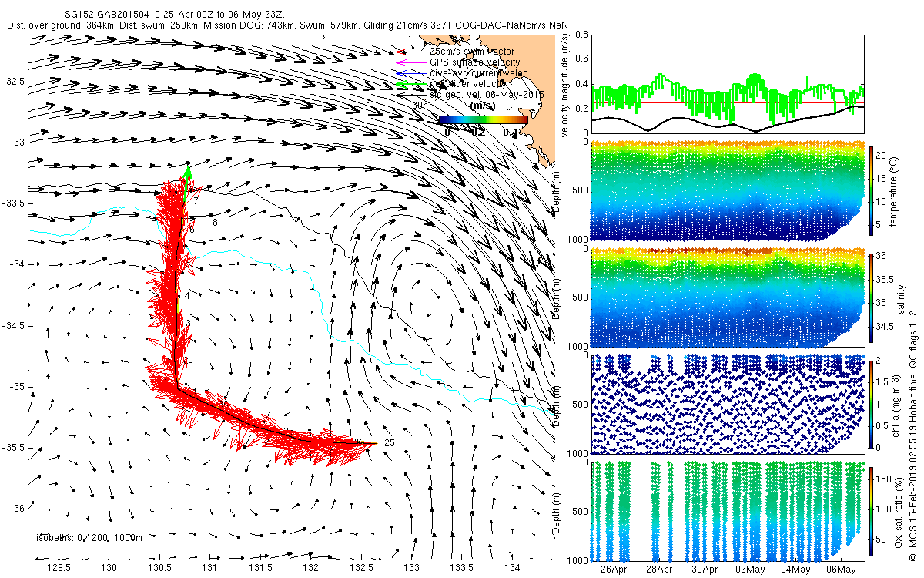Click the oxygen saturation section plot
Screen dimensions: 924x578
pyautogui.click(x=727, y=511)
